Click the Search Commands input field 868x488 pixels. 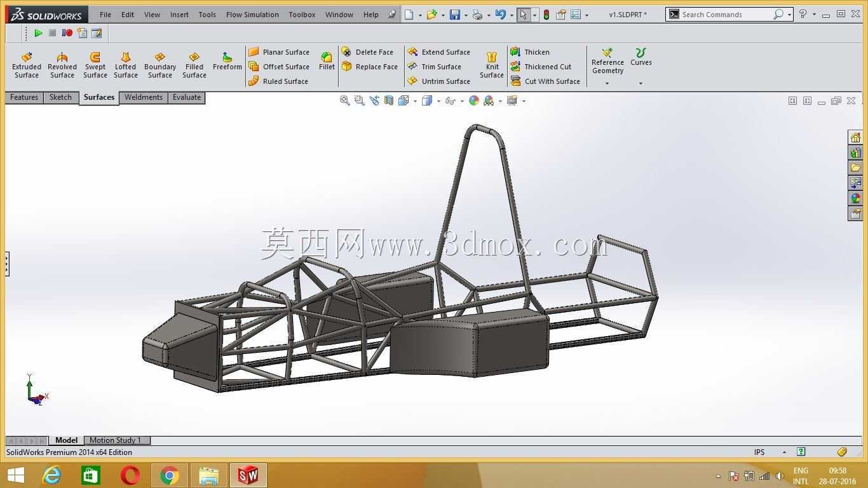(x=726, y=14)
